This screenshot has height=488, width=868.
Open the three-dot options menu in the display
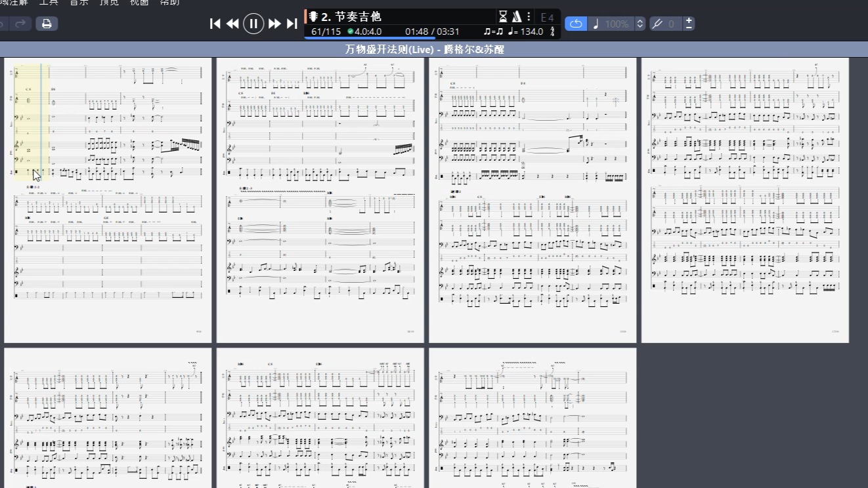pos(529,16)
